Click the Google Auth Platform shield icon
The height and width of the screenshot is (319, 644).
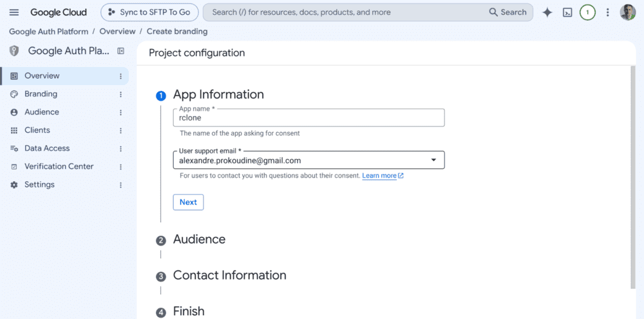point(14,51)
